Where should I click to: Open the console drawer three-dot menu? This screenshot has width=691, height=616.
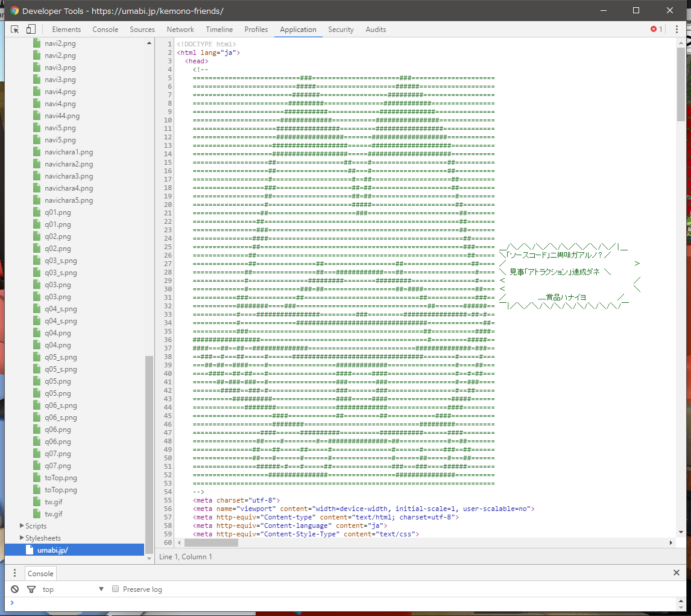point(15,573)
